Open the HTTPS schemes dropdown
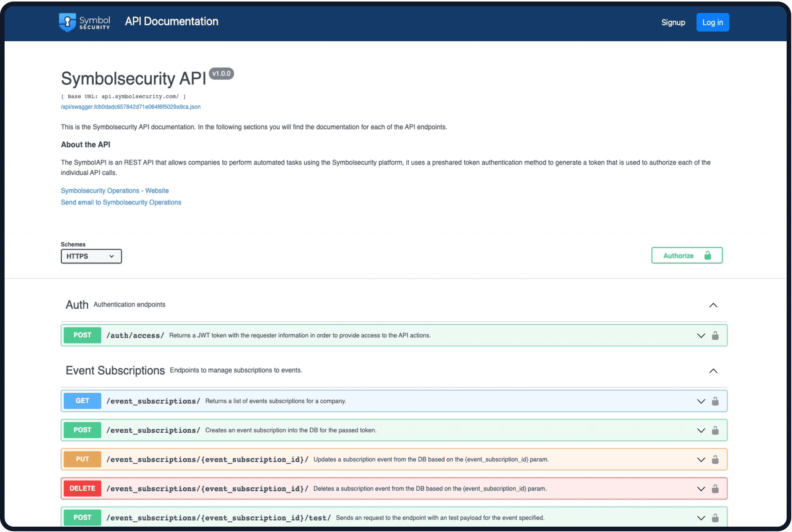The height and width of the screenshot is (532, 792). click(x=91, y=256)
